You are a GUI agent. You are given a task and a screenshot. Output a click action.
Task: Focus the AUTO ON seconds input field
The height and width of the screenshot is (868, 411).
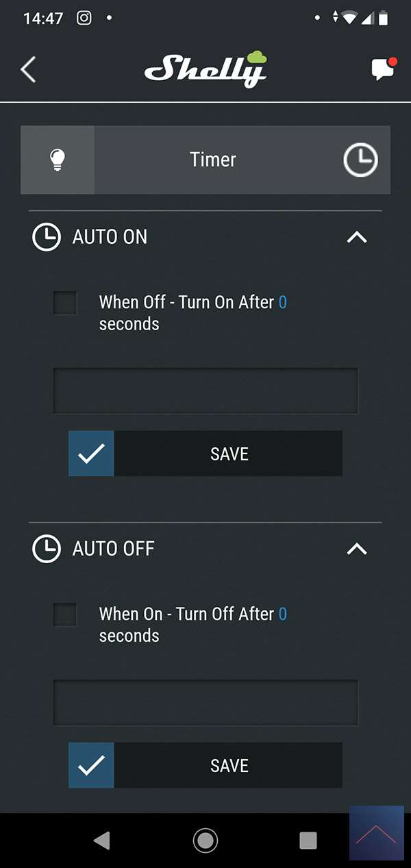[206, 391]
